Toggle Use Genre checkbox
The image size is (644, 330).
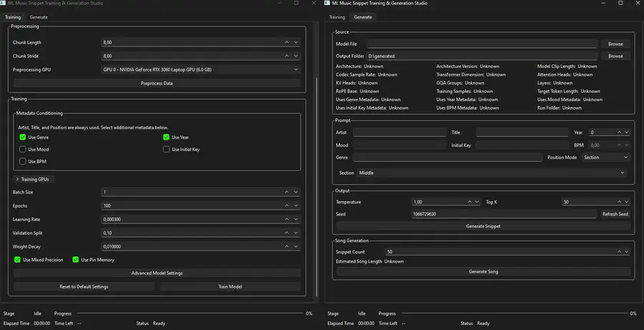pyautogui.click(x=23, y=137)
